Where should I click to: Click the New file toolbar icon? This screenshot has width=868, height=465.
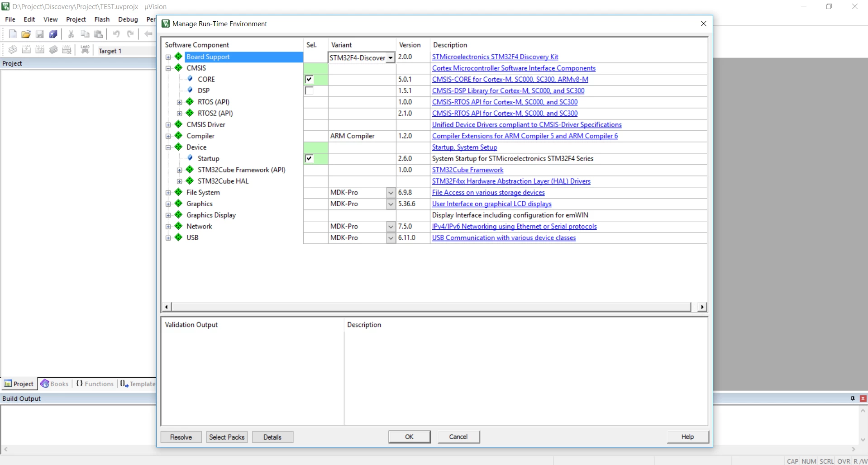13,34
